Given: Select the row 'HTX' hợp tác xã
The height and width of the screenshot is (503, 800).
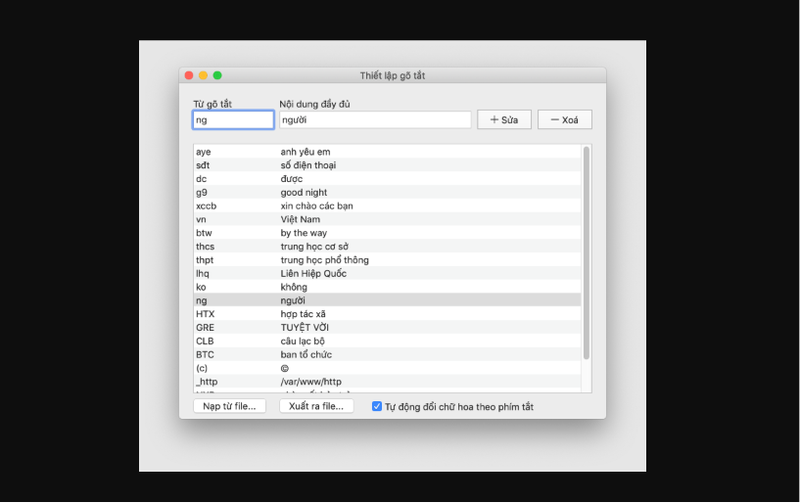Looking at the screenshot, I should click(x=387, y=314).
